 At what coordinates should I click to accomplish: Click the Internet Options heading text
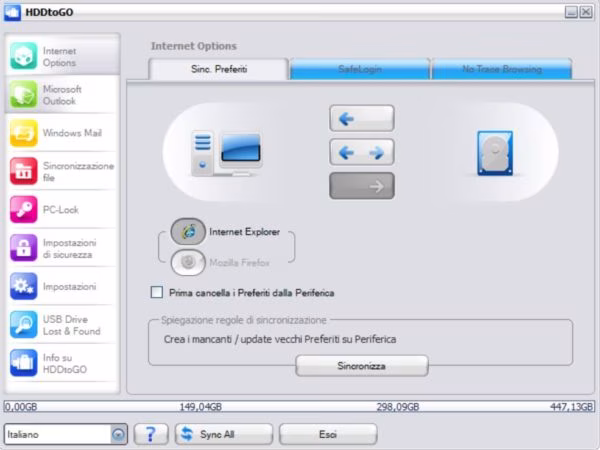click(x=194, y=46)
